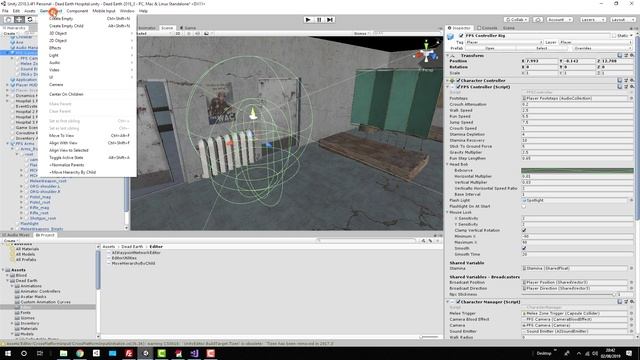Collapse the Mouse Look section
640x360 pixels.
coord(448,212)
